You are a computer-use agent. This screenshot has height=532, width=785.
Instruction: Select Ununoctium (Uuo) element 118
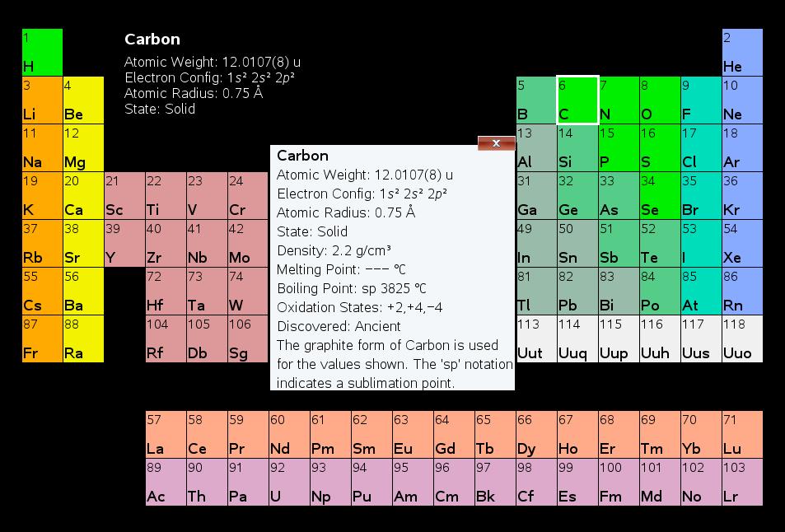click(742, 338)
